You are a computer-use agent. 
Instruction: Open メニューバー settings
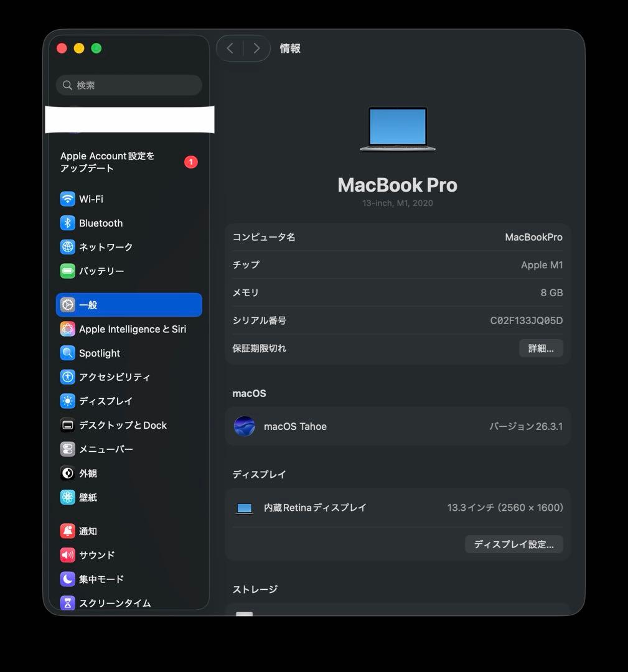pos(105,449)
